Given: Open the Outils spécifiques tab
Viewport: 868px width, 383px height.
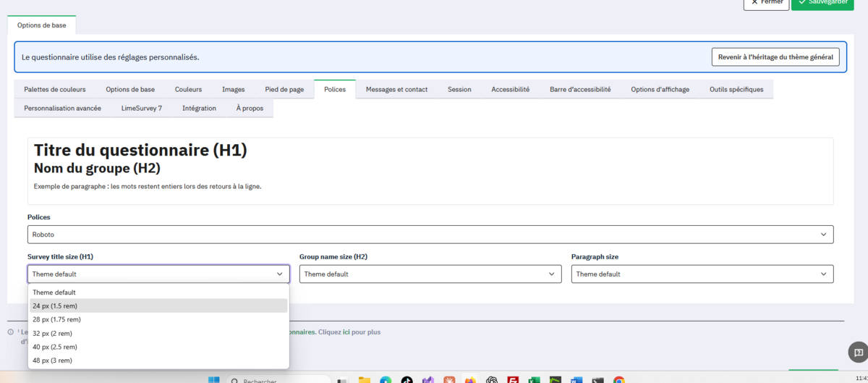Looking at the screenshot, I should tap(736, 89).
